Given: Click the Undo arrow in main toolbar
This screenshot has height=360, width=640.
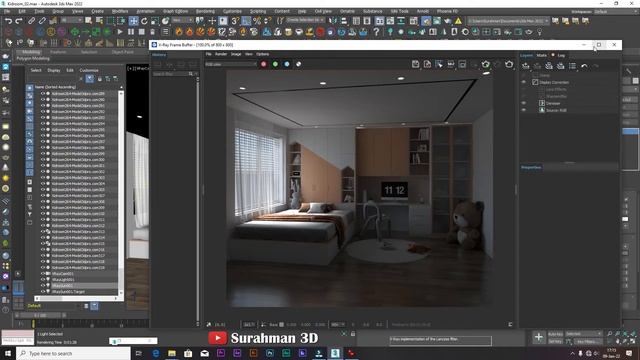Looking at the screenshot, I should [x=8, y=20].
